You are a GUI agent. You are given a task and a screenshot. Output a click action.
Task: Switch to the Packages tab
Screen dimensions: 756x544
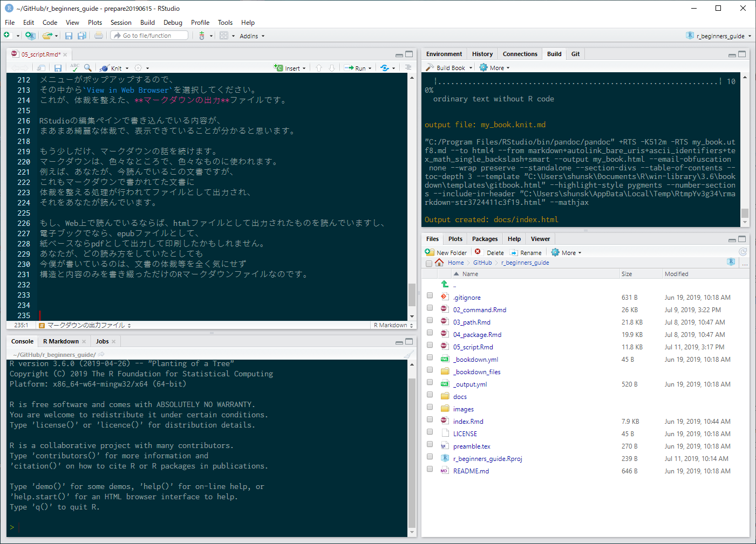[485, 239]
